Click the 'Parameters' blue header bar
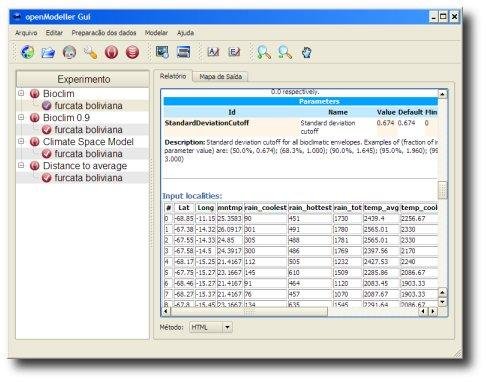This screenshot has width=486, height=382. point(300,101)
